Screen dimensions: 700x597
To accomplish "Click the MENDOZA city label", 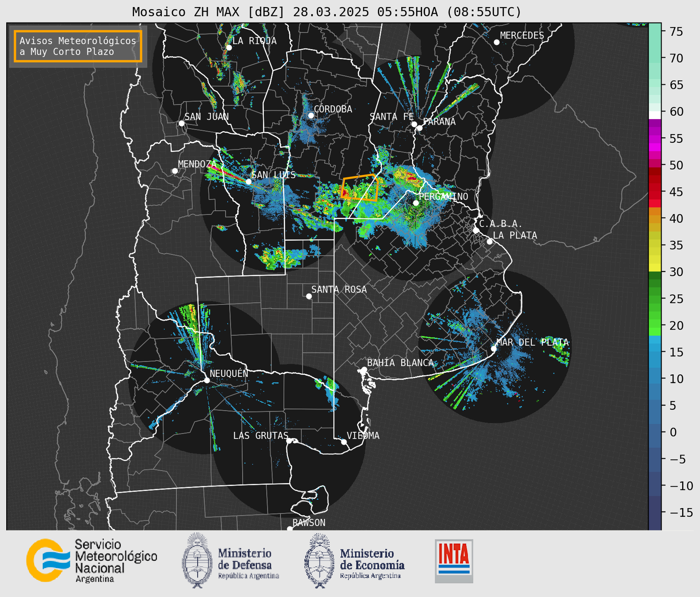I will click(198, 164).
